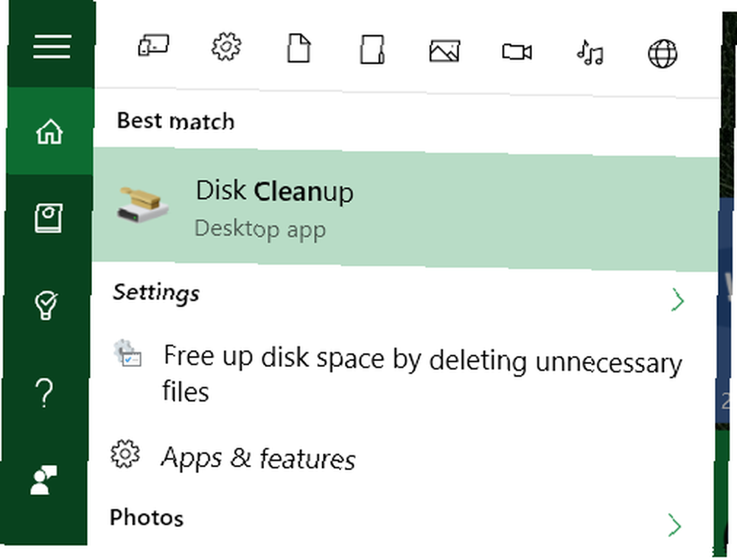Filter results by Photos icon
The height and width of the screenshot is (560, 737).
click(444, 51)
